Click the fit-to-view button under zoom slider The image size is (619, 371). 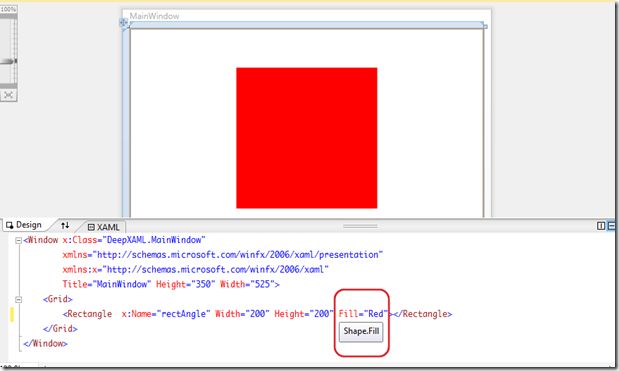8,95
